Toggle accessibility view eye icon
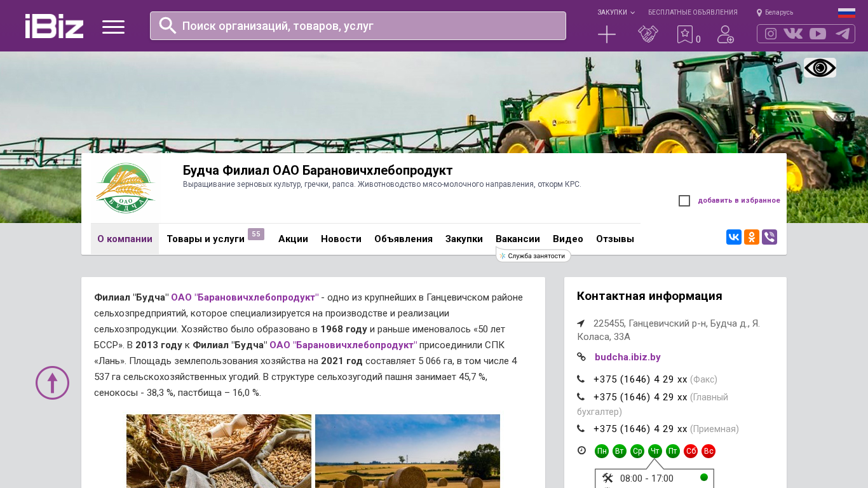 tap(820, 68)
